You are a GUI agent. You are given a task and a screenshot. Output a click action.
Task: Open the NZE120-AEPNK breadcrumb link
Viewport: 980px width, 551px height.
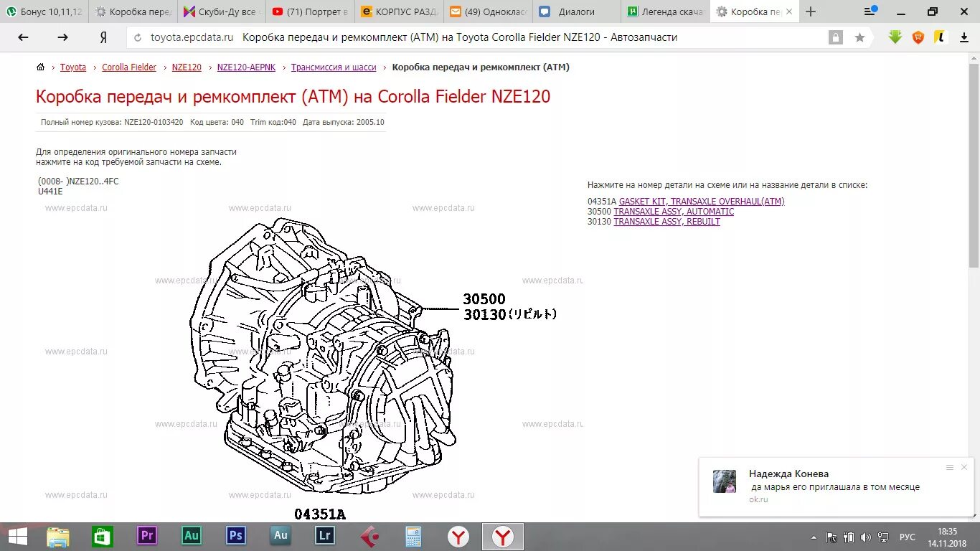246,67
